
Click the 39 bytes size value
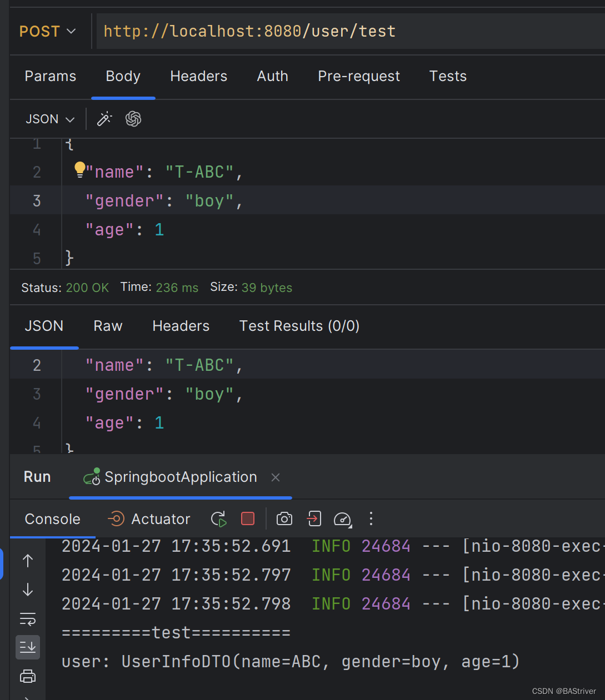(x=267, y=288)
